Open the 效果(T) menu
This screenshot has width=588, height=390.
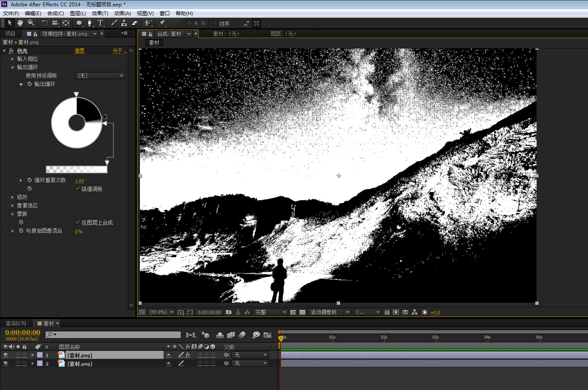tap(100, 13)
